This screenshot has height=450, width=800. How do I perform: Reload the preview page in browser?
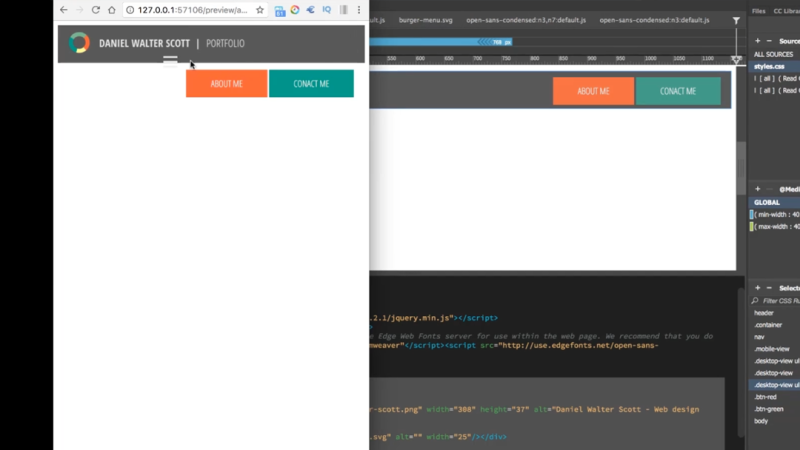pos(95,10)
